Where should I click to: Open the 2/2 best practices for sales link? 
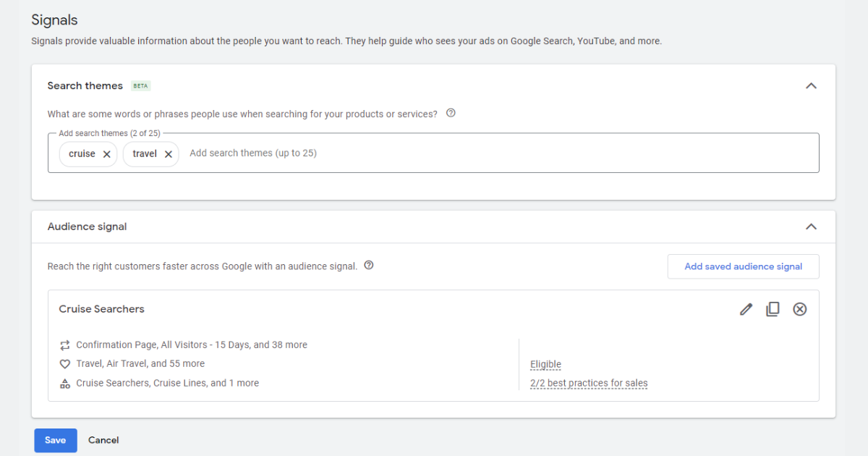[x=589, y=382]
